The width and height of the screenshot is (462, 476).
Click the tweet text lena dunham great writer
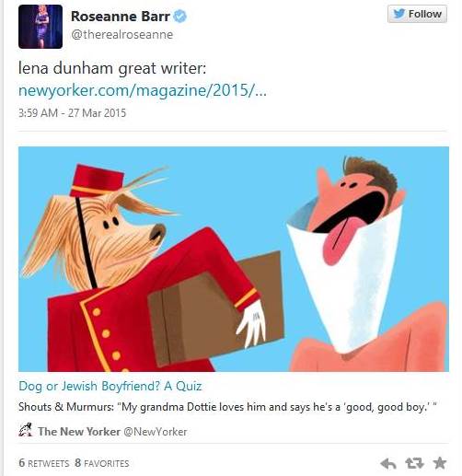[x=112, y=68]
